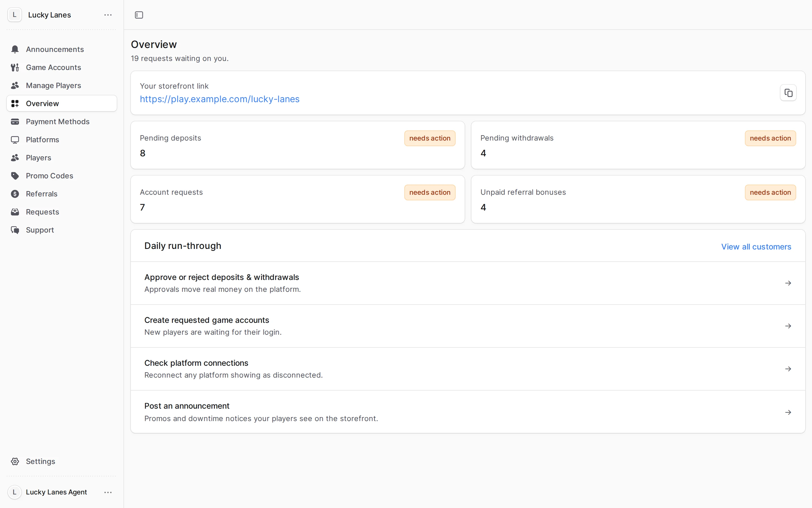The image size is (812, 508).
Task: Go to Referrals page
Action: pos(62,194)
